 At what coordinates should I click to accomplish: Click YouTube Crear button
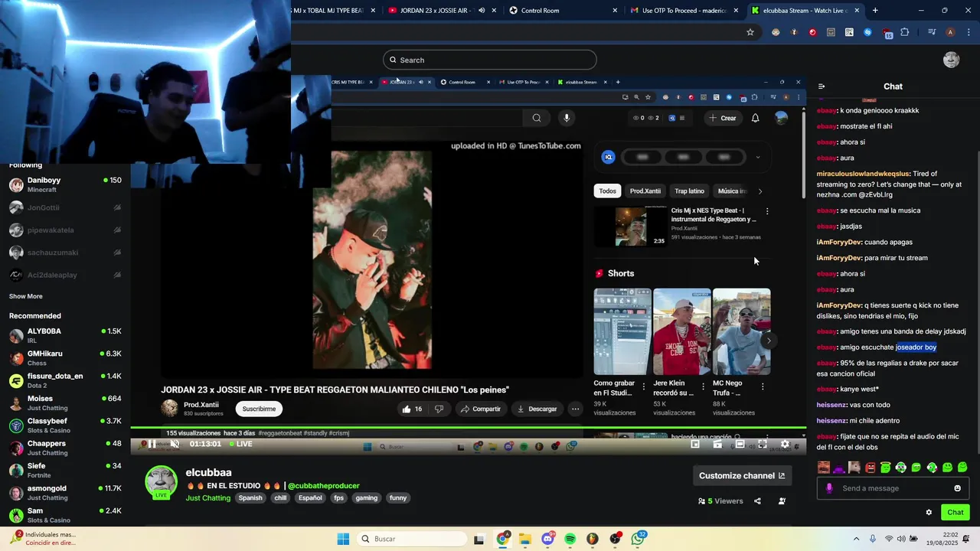[723, 118]
